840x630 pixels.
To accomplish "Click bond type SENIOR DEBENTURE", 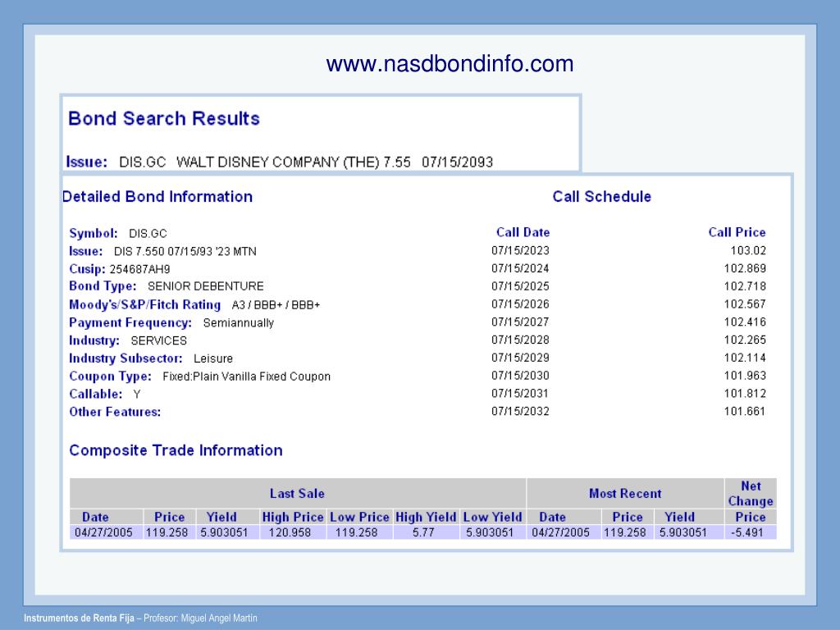I will tap(206, 286).
